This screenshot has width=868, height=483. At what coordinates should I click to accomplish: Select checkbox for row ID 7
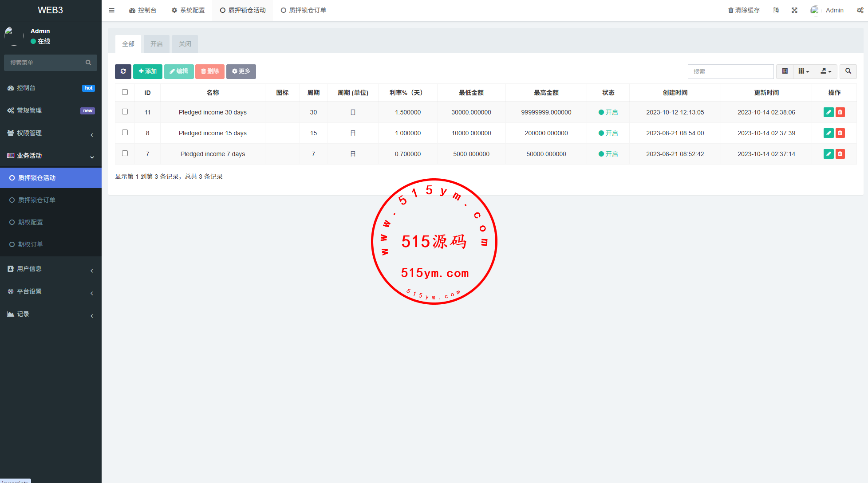(x=125, y=153)
